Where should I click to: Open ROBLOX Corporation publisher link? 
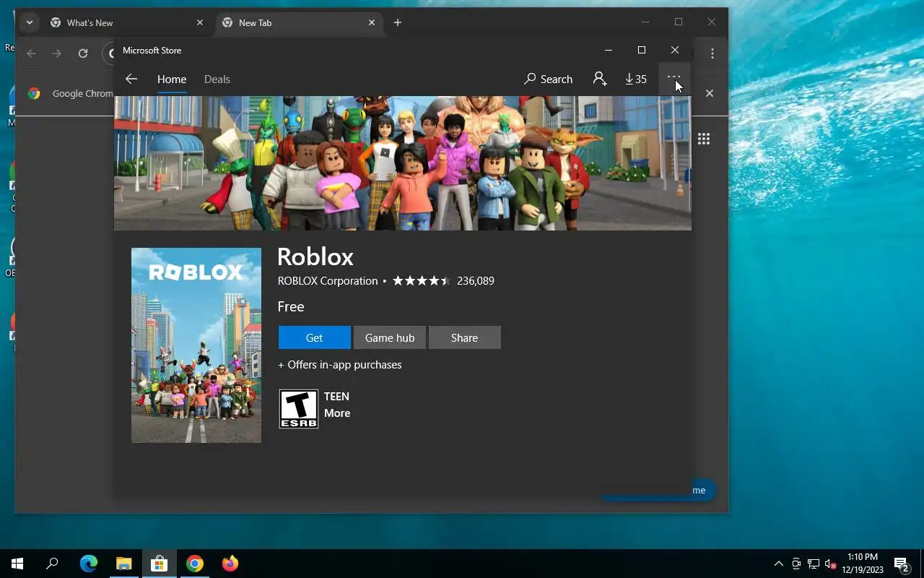(x=328, y=280)
